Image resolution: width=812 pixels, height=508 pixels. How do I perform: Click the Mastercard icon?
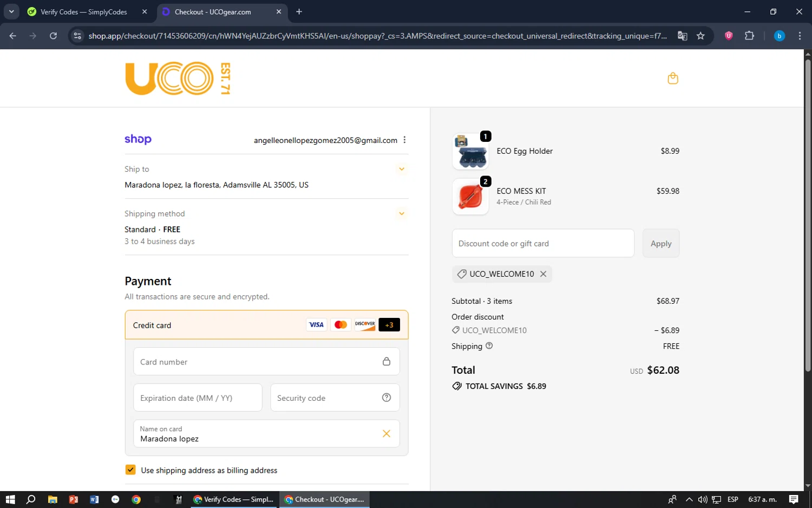[x=340, y=325]
